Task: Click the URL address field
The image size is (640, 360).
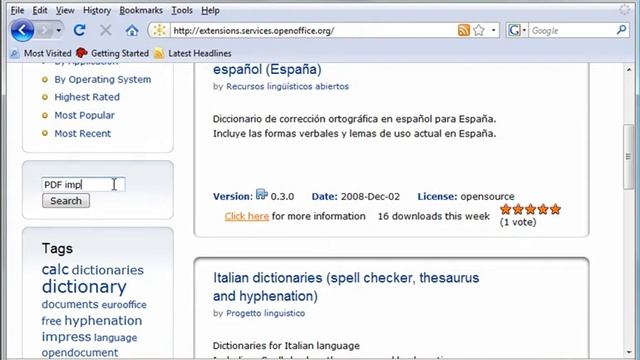Action: click(313, 31)
